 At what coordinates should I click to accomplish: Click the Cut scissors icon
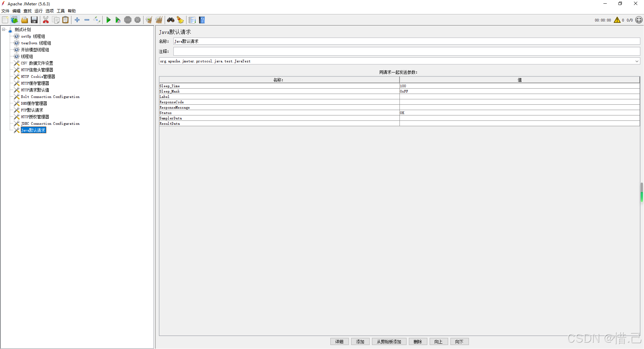(x=46, y=20)
